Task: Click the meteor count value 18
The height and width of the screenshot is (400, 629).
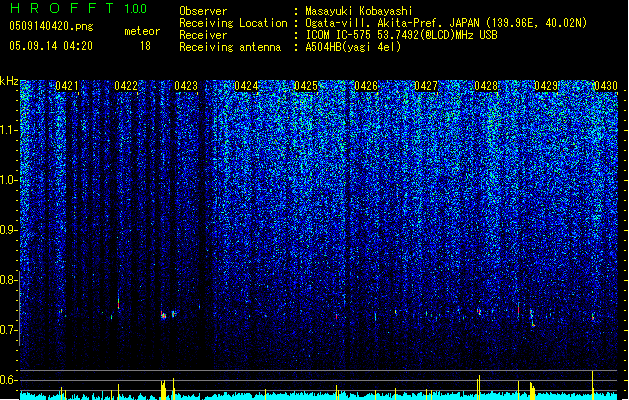Action: click(x=145, y=46)
